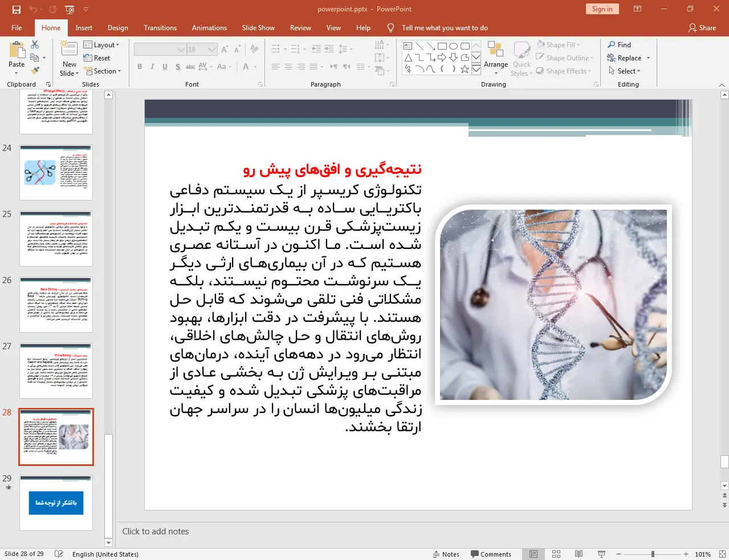Fit slide to current window
The width and height of the screenshot is (729, 560).
722,554
